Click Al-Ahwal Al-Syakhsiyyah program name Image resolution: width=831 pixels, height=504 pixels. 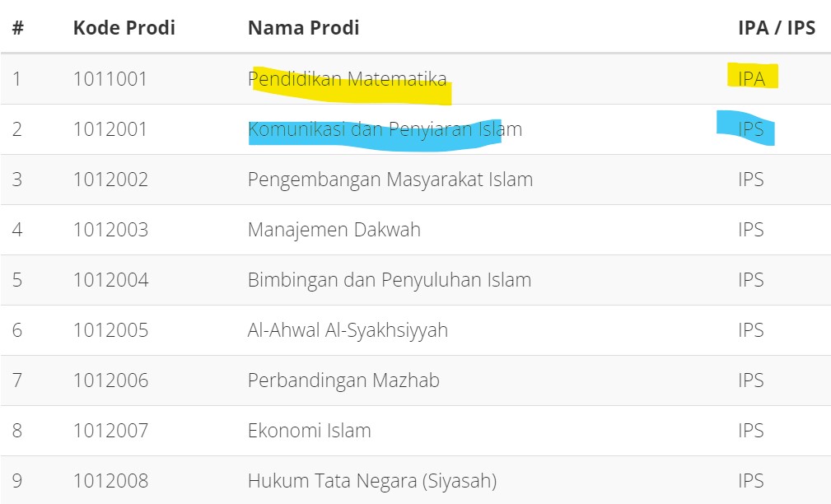(x=348, y=330)
